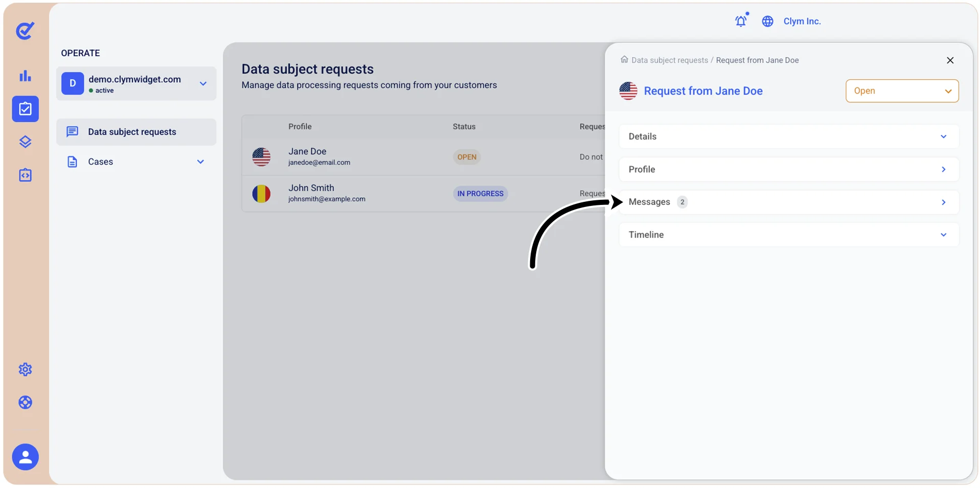Viewport: 980px width, 488px height.
Task: Click the OPEN status badge
Action: click(x=466, y=157)
